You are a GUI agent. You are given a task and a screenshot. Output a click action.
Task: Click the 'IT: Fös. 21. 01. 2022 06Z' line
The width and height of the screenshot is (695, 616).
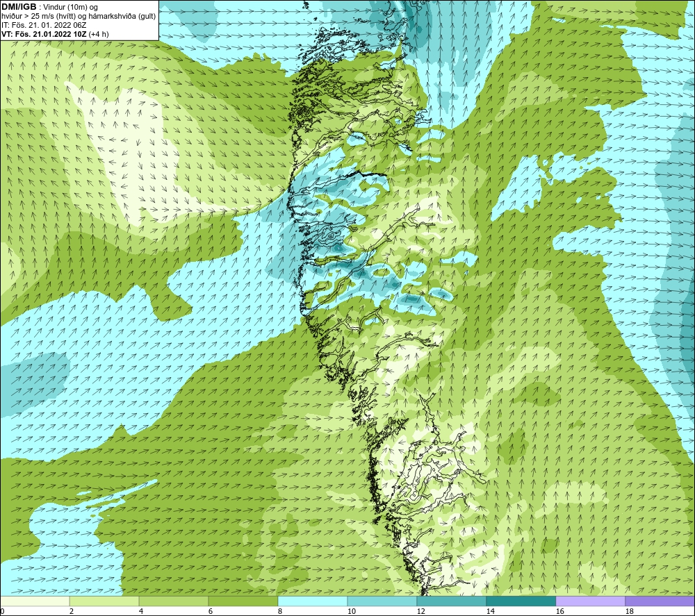pos(43,25)
